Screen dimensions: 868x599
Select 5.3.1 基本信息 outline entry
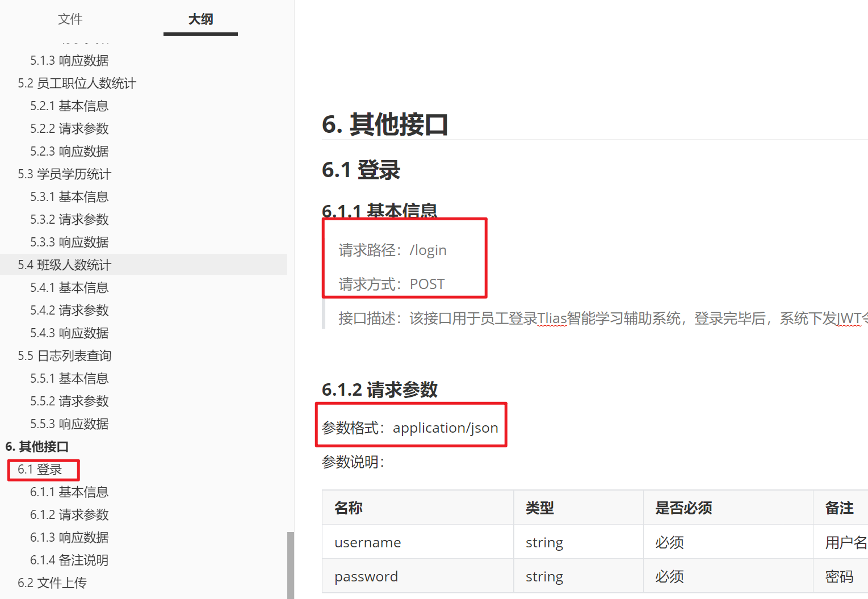69,197
